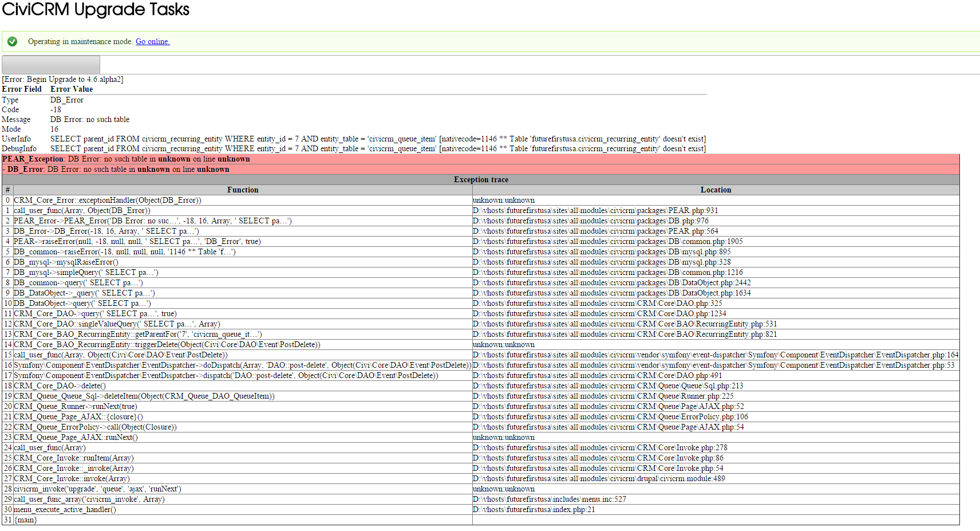The height and width of the screenshot is (531, 980).
Task: Click the PEAR.php:931 location cell
Action: point(716,211)
